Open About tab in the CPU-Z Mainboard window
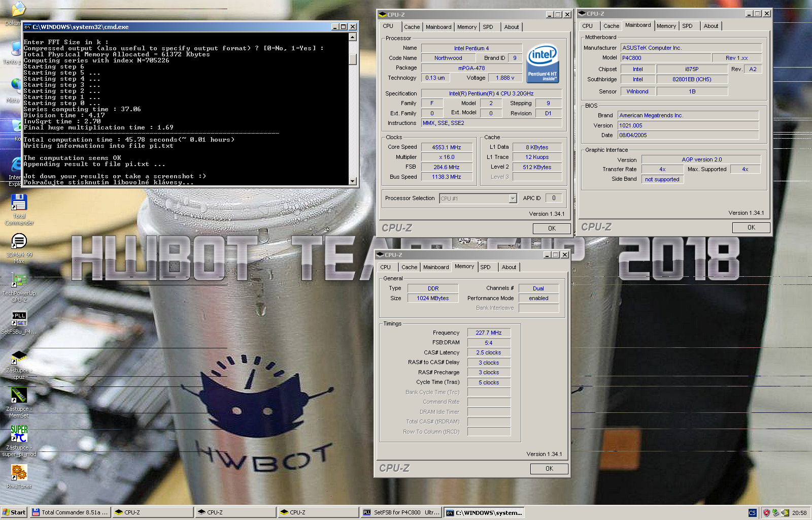812x520 pixels. pyautogui.click(x=711, y=26)
